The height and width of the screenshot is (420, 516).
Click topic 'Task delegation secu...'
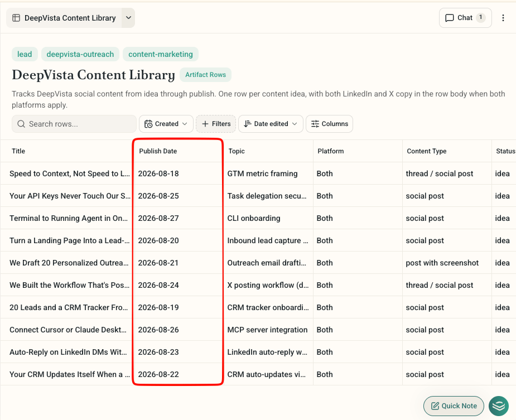point(267,196)
